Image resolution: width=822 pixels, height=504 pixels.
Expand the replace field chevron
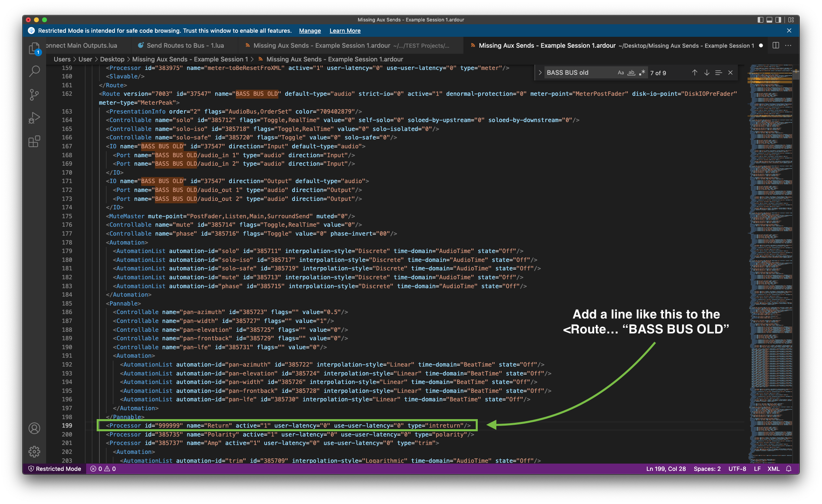[540, 73]
